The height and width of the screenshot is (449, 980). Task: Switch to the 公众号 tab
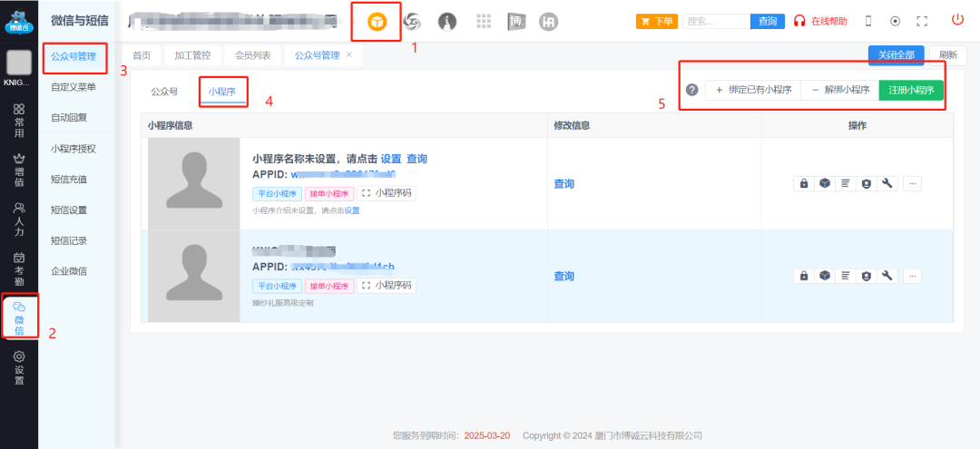coord(164,92)
